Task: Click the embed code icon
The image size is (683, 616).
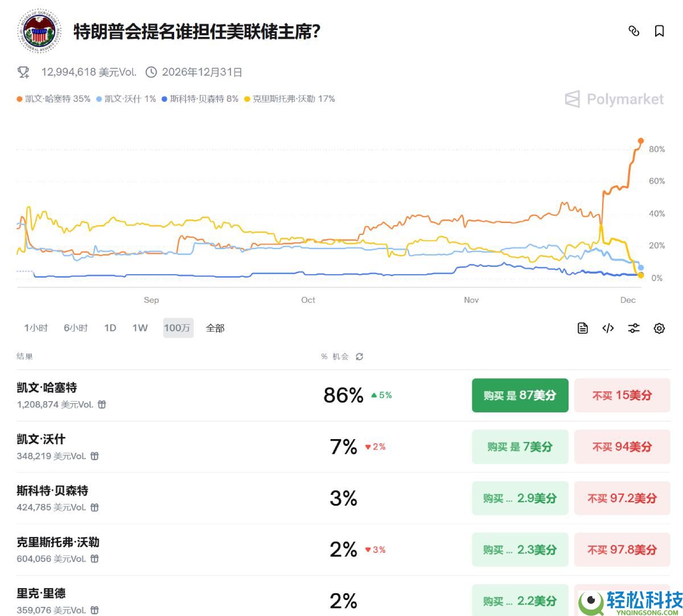Action: point(607,328)
